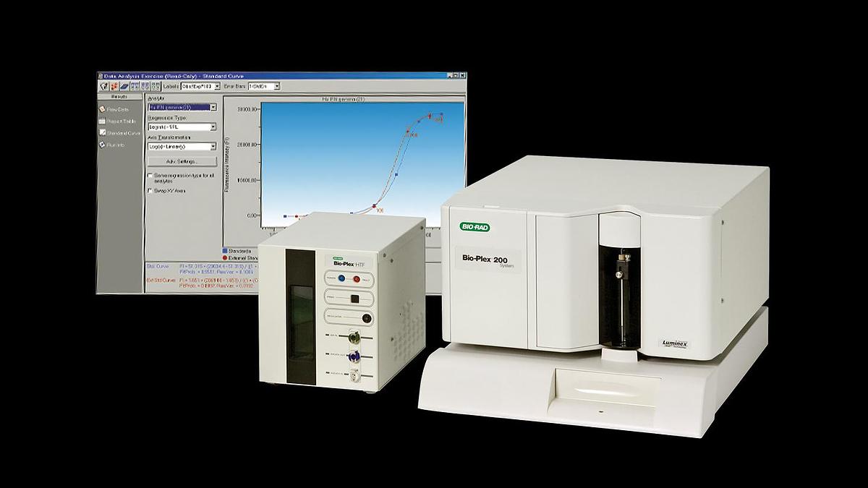Toggle the Swap XY Axes checkbox
Viewport: 868px width, 488px height.
(150, 191)
